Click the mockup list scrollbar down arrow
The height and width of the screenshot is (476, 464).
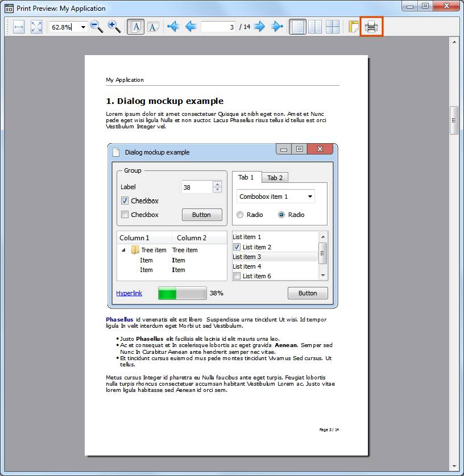[x=323, y=275]
